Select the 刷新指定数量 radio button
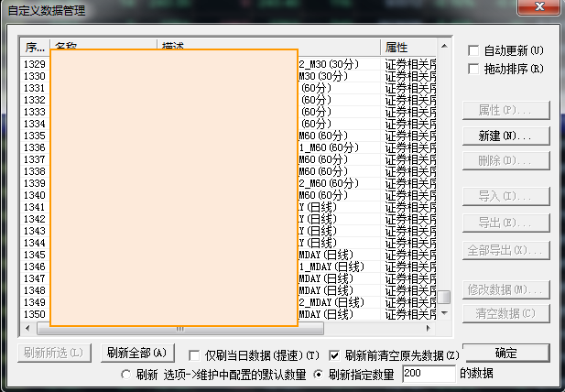 [319, 374]
